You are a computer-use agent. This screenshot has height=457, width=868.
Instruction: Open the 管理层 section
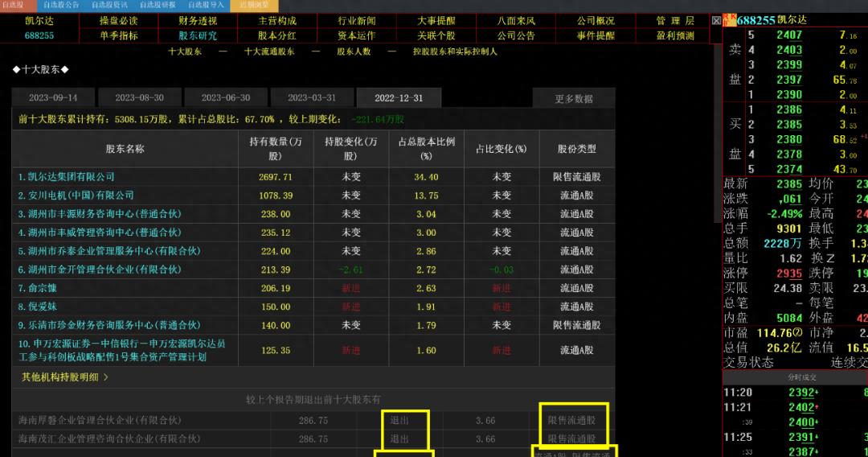675,21
